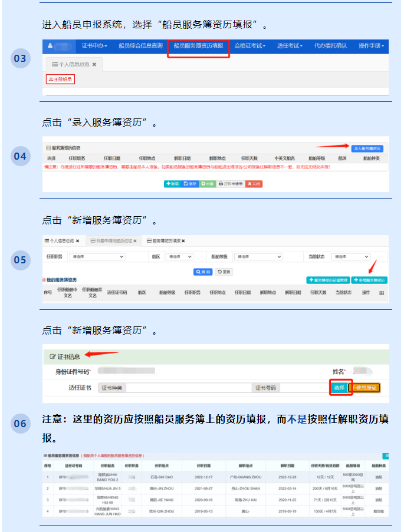Click the 服务簿资历证据管理 button
Viewport: 404px width, 532px height.
coord(328,280)
